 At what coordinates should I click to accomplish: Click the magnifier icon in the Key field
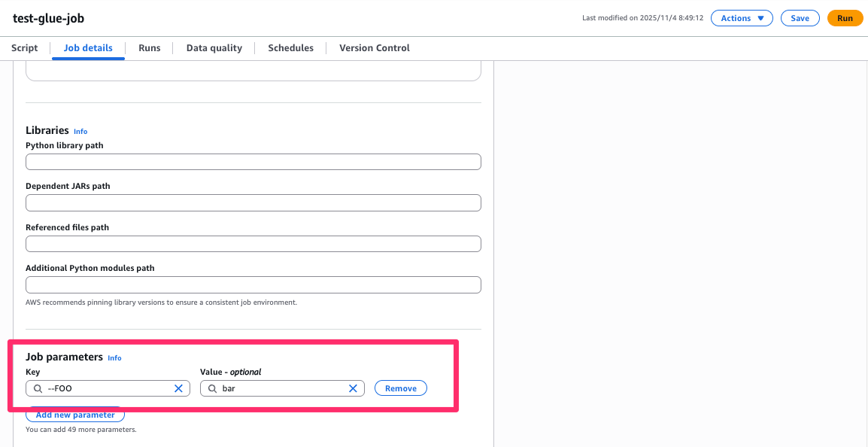pyautogui.click(x=37, y=388)
